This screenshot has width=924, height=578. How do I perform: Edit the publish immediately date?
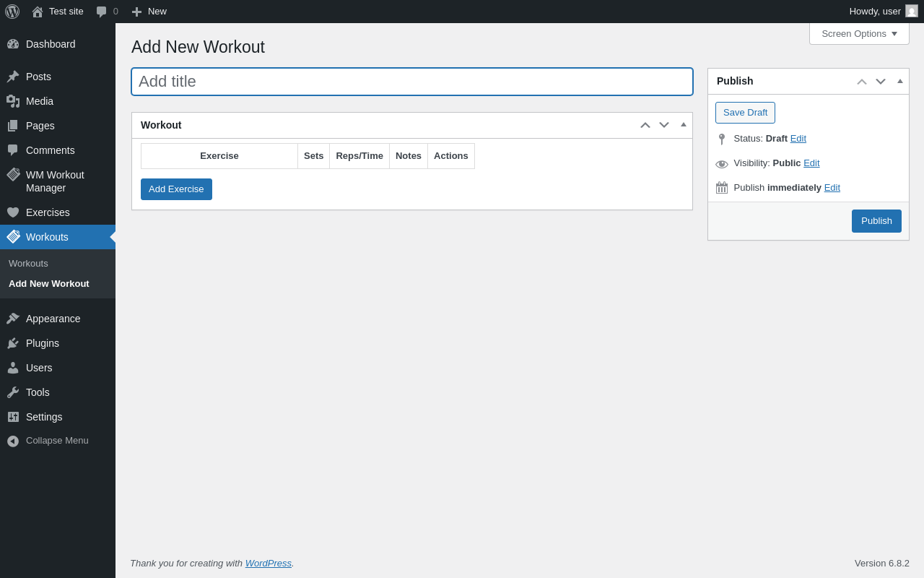point(832,188)
